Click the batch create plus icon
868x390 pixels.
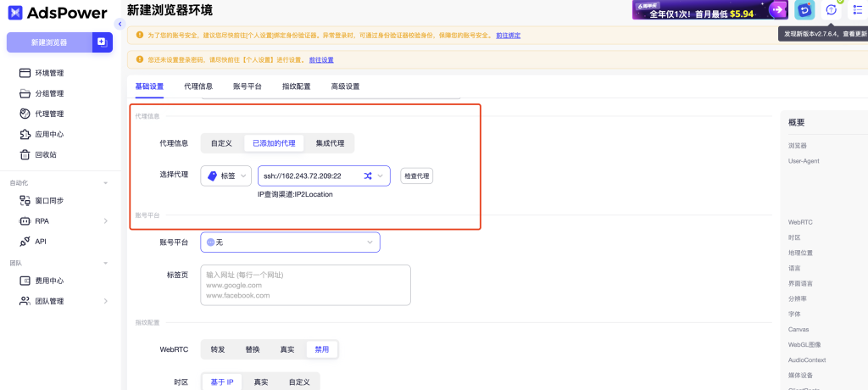click(102, 42)
